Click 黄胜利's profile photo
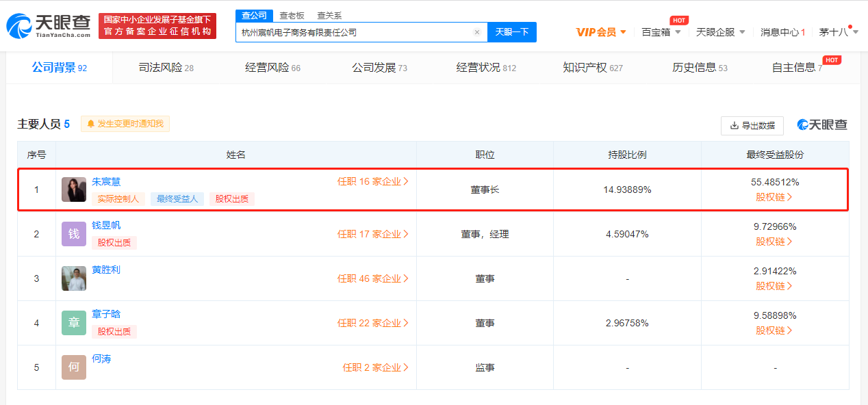The height and width of the screenshot is (405, 868). coord(74,278)
